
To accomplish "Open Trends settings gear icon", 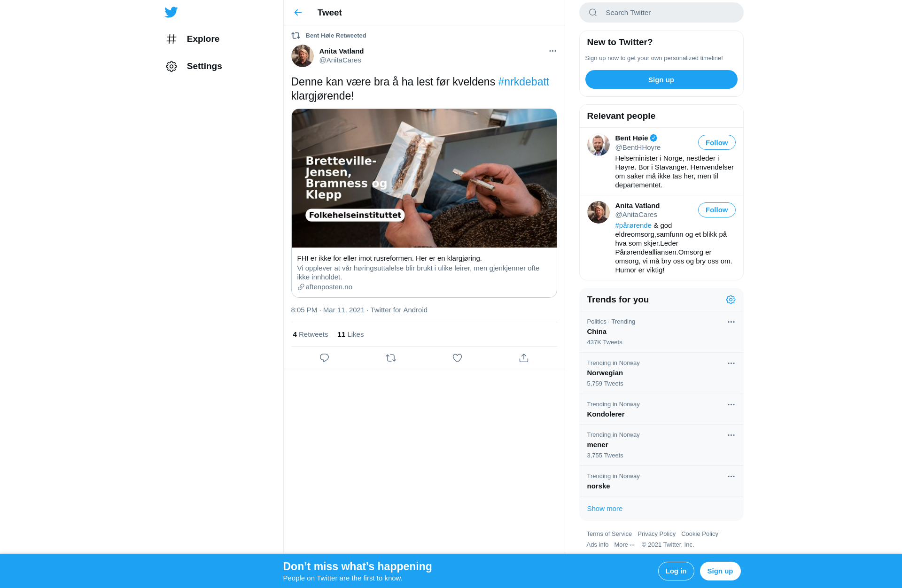I will point(731,300).
